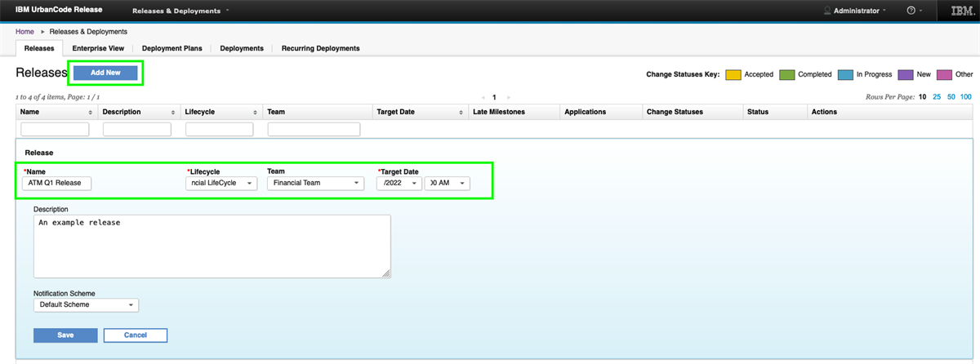980x364 pixels.
Task: Click the Lifecycle filter field
Action: pos(220,129)
